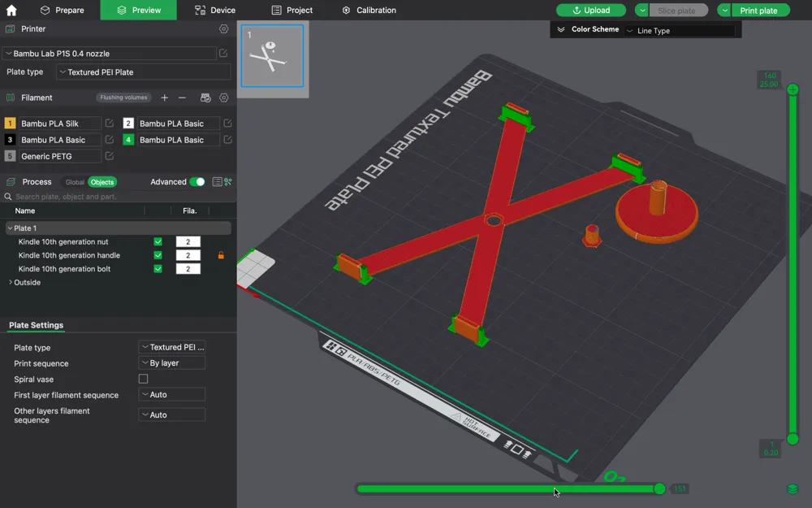Edit filament 3 Bambu PLA Basic preset
Image resolution: width=812 pixels, height=508 pixels.
(x=110, y=140)
